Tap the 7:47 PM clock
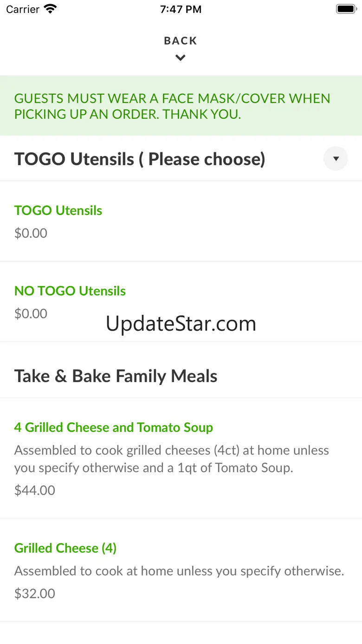The width and height of the screenshot is (362, 644). click(181, 9)
